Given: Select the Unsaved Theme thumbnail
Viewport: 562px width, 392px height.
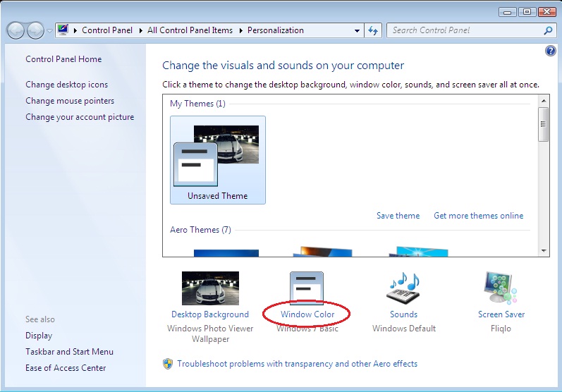Looking at the screenshot, I should 218,160.
